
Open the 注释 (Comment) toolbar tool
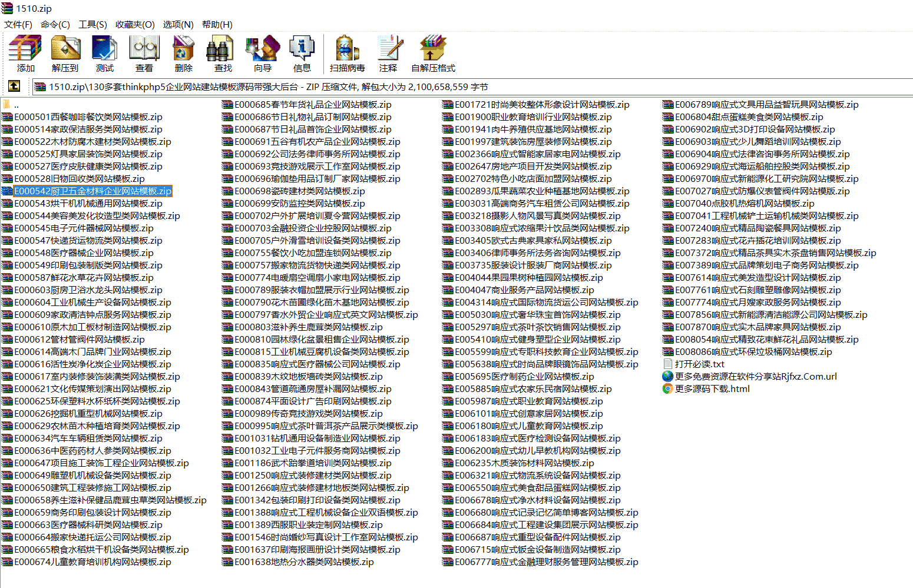[388, 54]
